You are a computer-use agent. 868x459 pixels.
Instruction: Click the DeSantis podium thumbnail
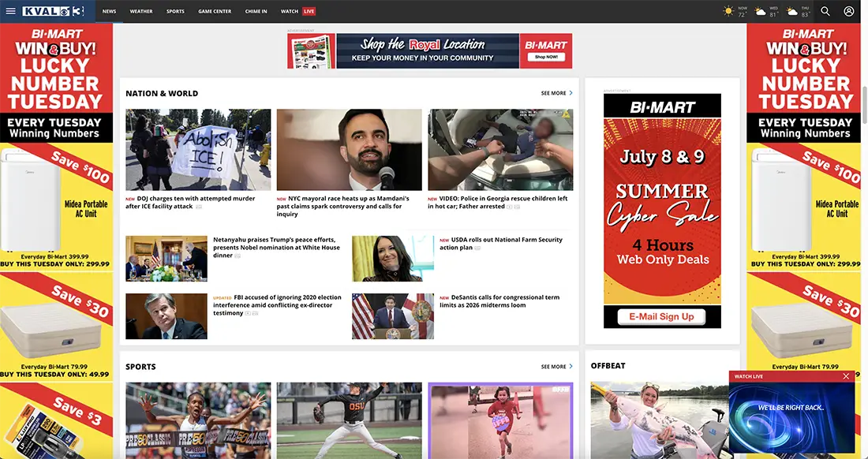[x=393, y=316]
